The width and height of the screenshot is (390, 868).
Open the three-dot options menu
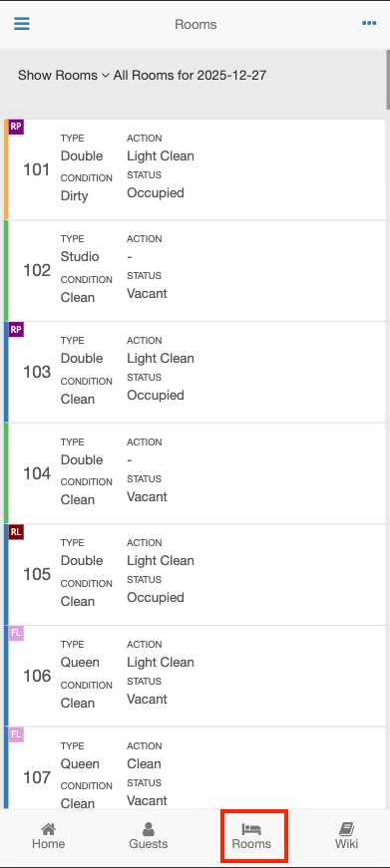click(369, 23)
